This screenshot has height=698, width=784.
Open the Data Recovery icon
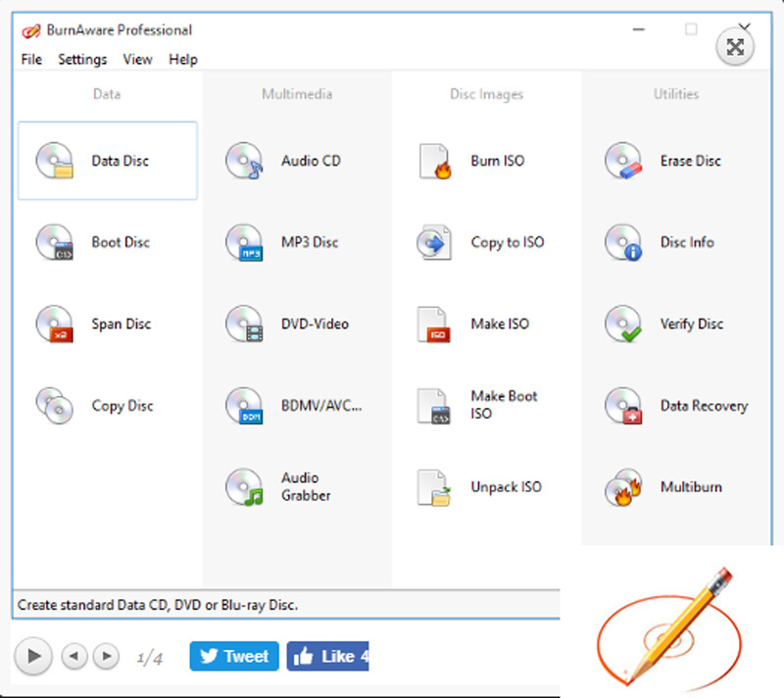coord(623,406)
